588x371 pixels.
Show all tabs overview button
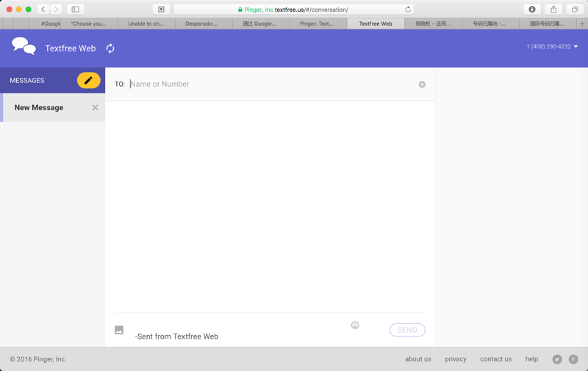click(575, 9)
